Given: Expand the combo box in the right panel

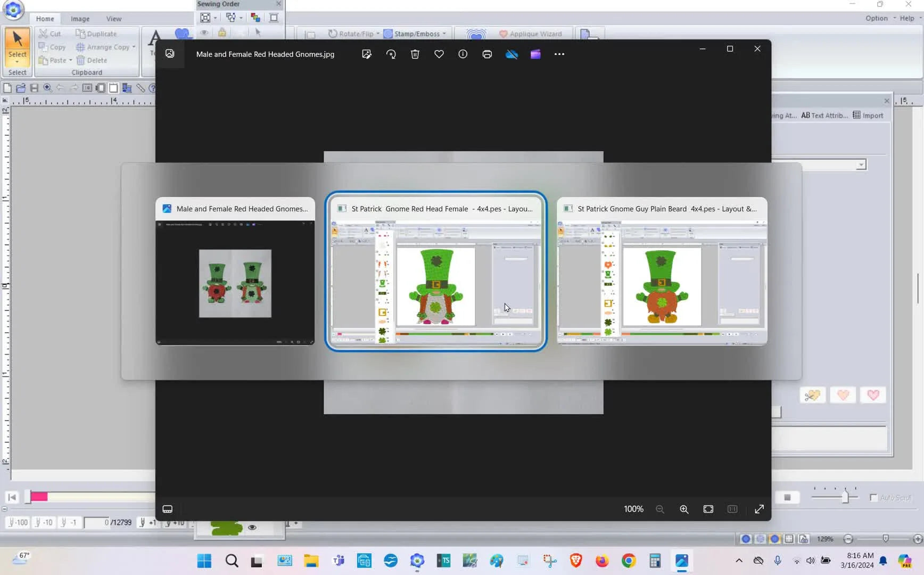Looking at the screenshot, I should [x=861, y=165].
